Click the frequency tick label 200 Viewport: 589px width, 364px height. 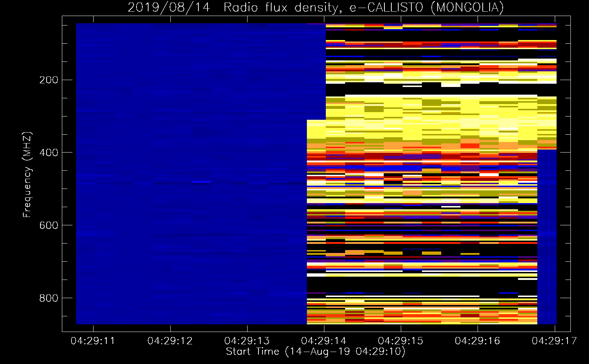click(x=49, y=80)
